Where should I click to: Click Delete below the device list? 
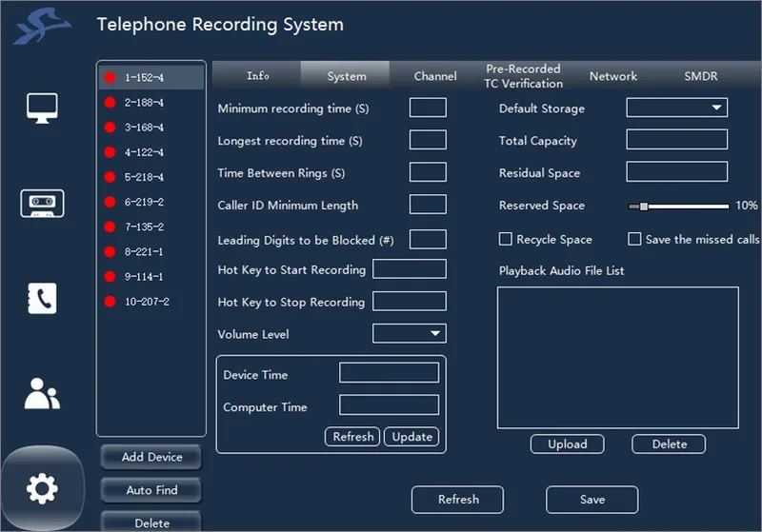tap(151, 522)
